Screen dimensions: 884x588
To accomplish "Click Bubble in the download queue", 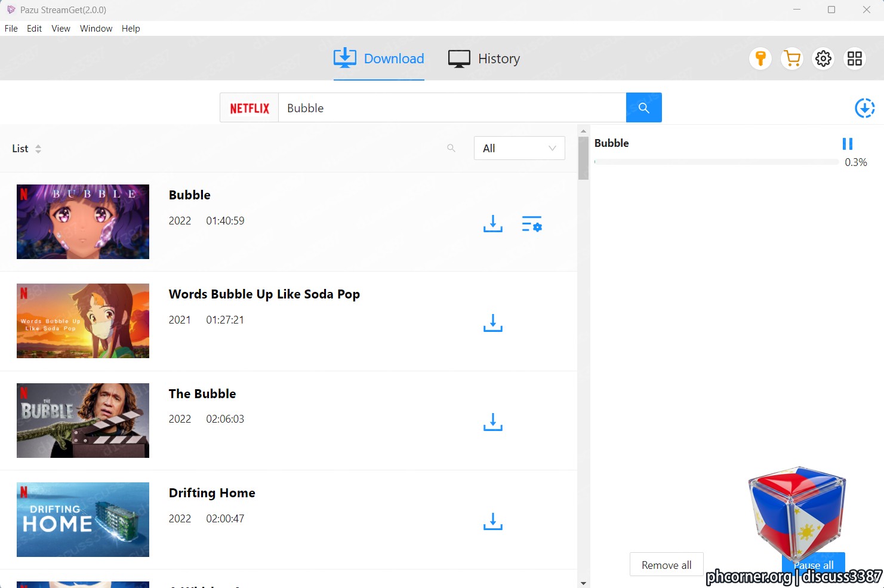I will (x=612, y=143).
